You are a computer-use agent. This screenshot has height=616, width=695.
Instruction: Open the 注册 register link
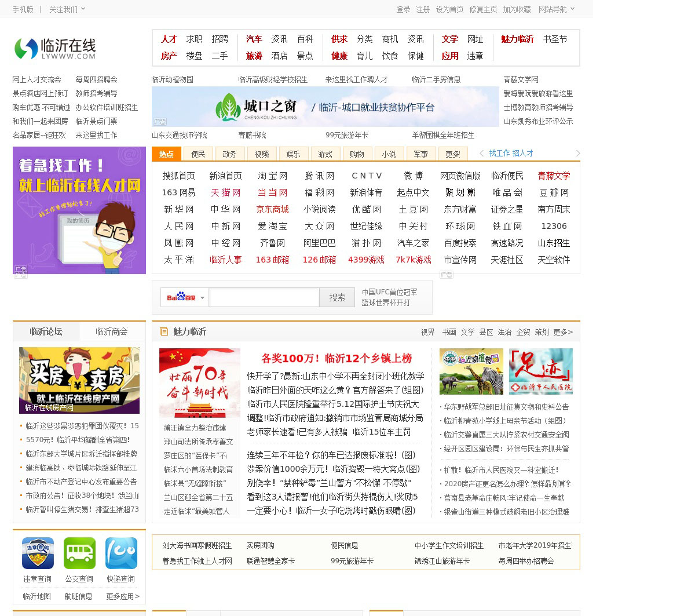[x=423, y=9]
